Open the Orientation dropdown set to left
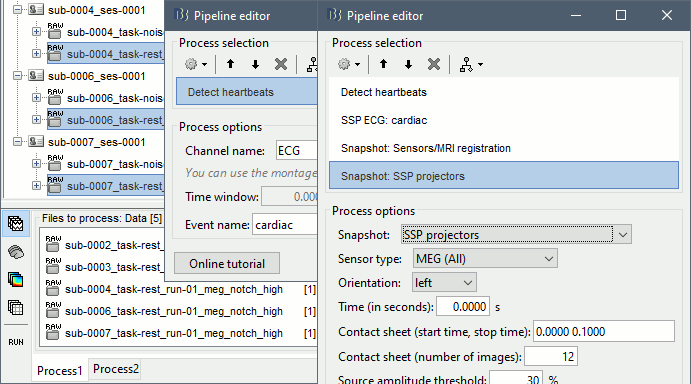The width and height of the screenshot is (691, 384). [444, 283]
